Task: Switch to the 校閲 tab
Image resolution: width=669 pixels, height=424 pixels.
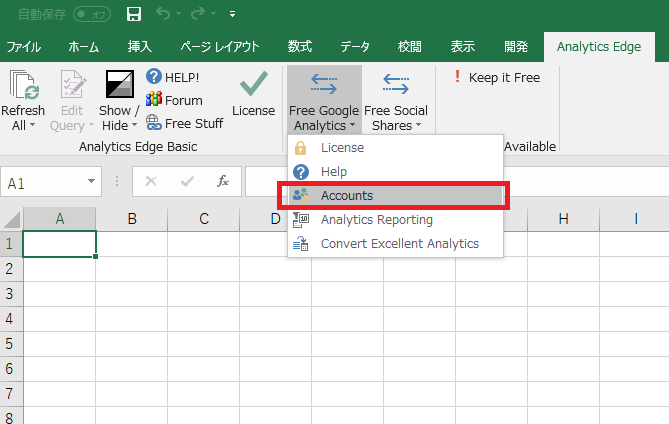Action: point(410,46)
